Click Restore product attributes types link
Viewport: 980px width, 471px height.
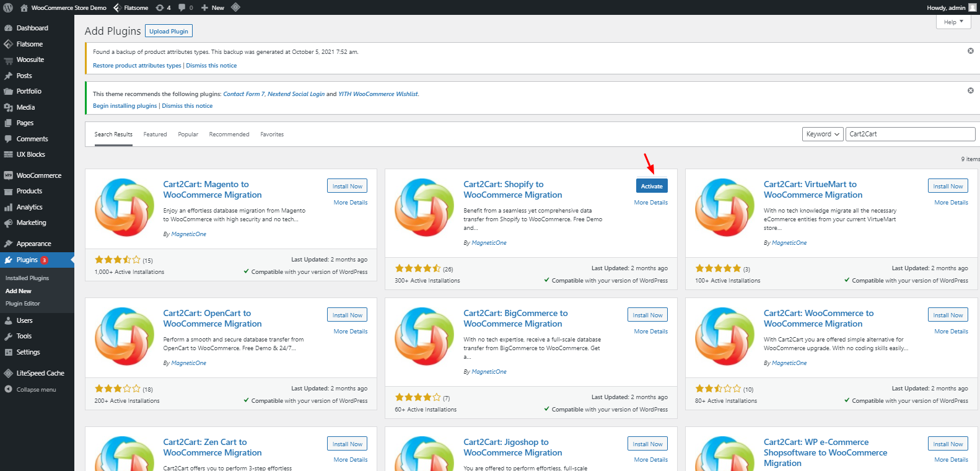point(137,66)
